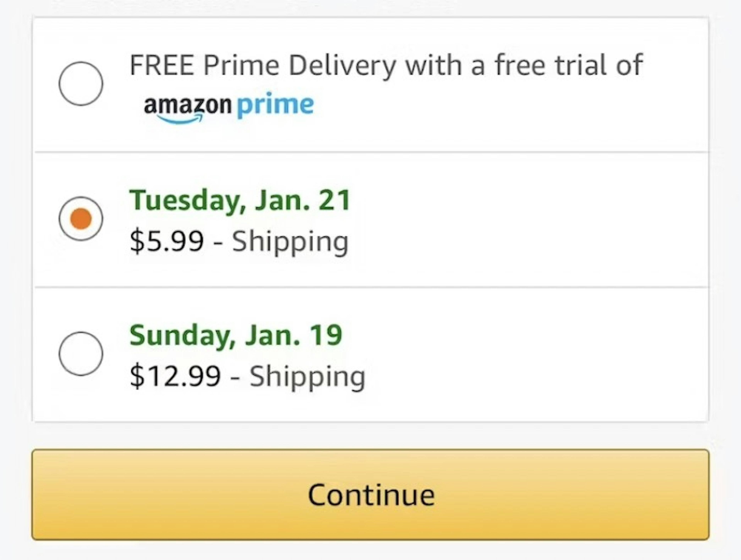Click the "$5.99" shipping price
This screenshot has width=741, height=560.
167,241
